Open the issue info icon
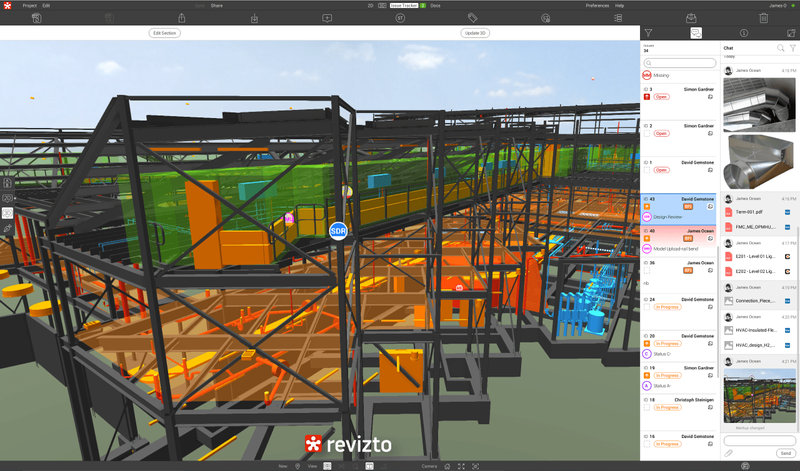Image resolution: width=800 pixels, height=471 pixels. tap(743, 33)
